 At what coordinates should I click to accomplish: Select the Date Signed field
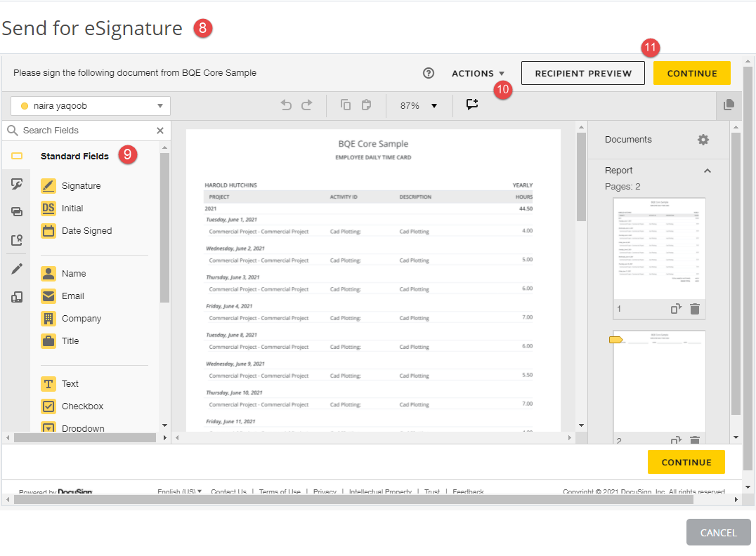tap(86, 231)
